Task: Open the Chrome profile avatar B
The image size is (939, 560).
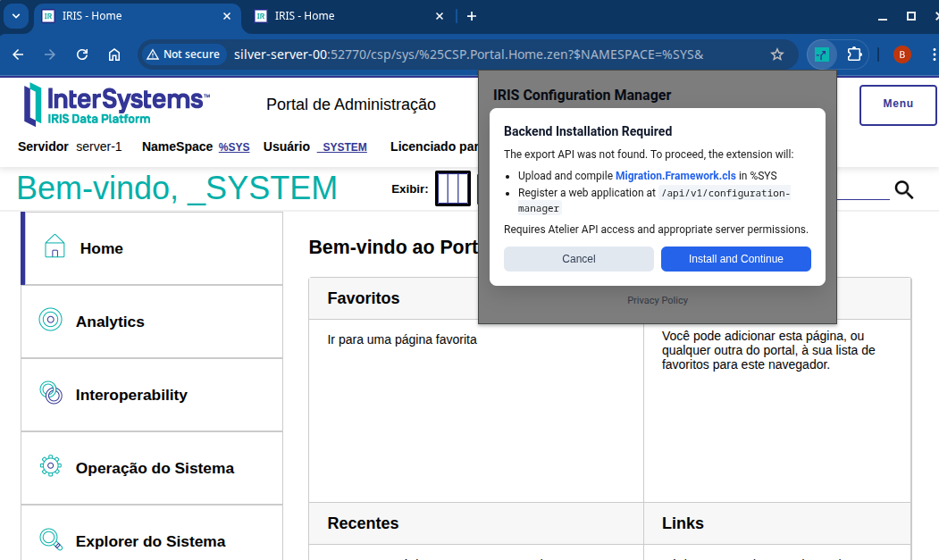Action: (x=901, y=54)
